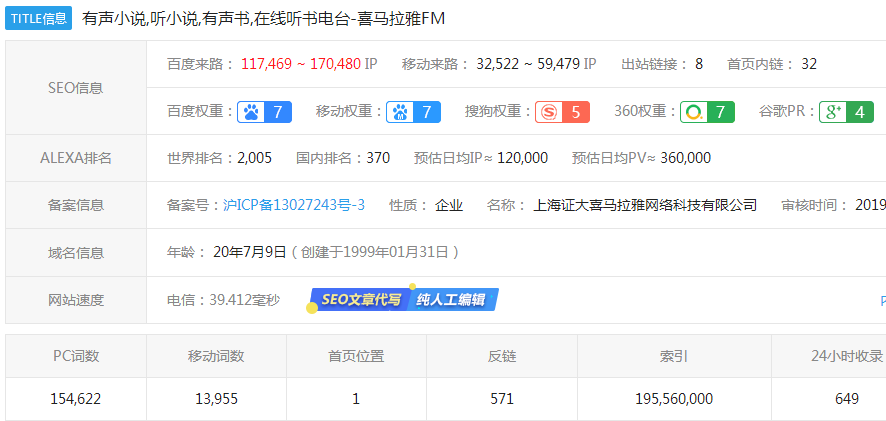Click the 反链 column header
The image size is (886, 421).
click(502, 356)
